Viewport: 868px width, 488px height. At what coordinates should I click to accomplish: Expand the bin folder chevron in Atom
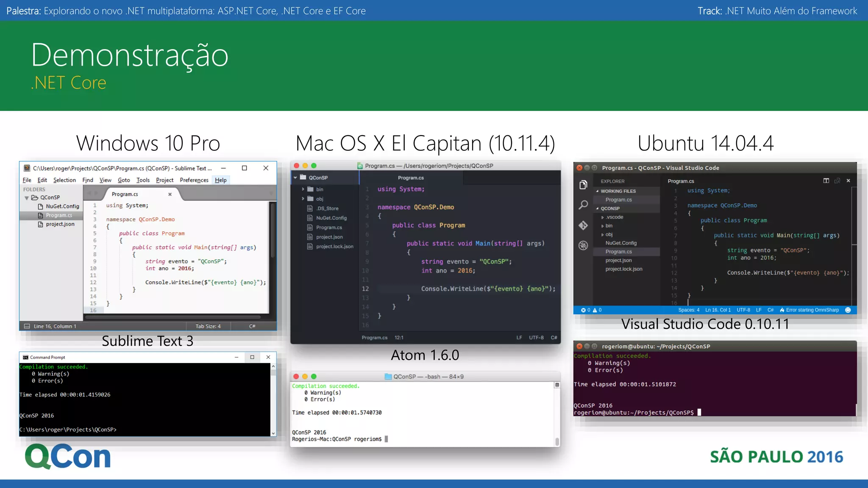pyautogui.click(x=303, y=189)
